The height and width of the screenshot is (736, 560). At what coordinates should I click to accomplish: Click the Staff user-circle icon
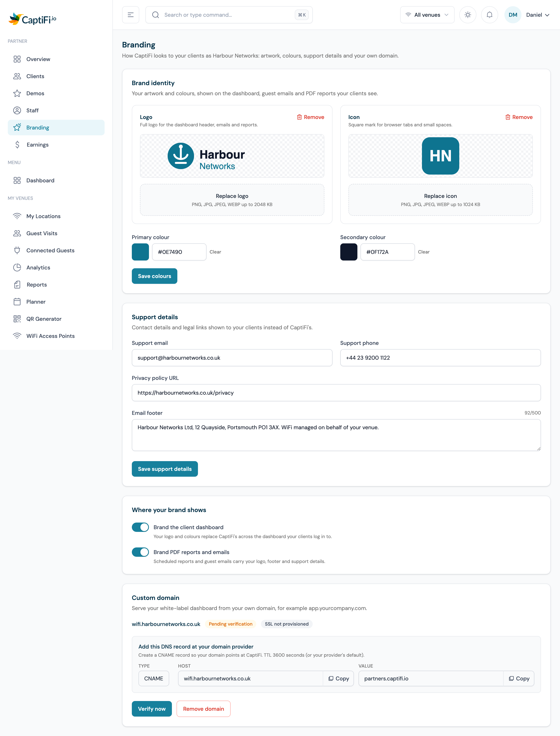(x=17, y=111)
